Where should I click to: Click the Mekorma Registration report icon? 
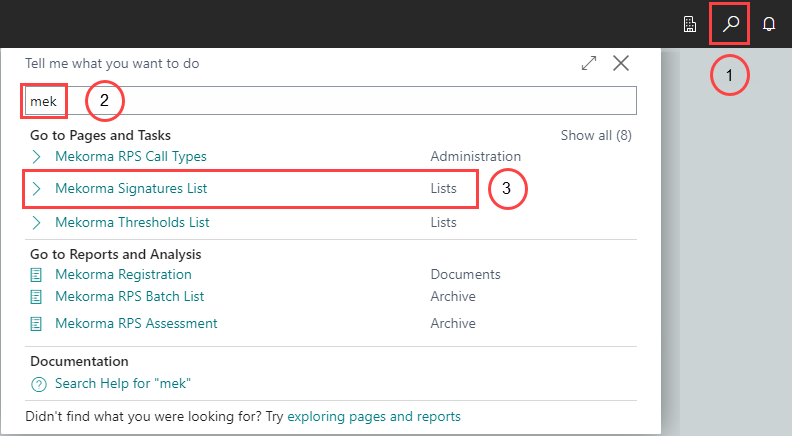coord(38,274)
